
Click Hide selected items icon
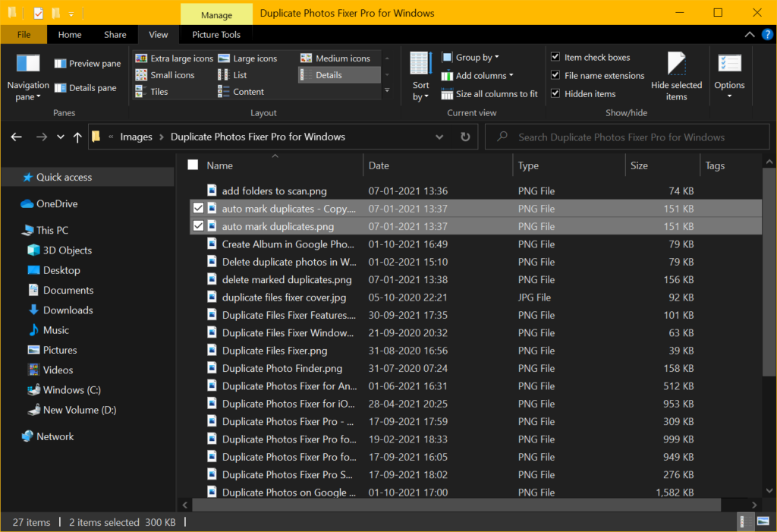[676, 77]
